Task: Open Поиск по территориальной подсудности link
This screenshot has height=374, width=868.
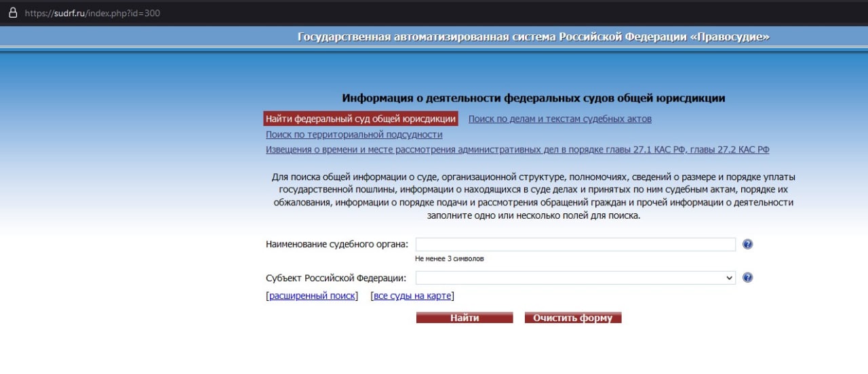Action: tap(354, 135)
